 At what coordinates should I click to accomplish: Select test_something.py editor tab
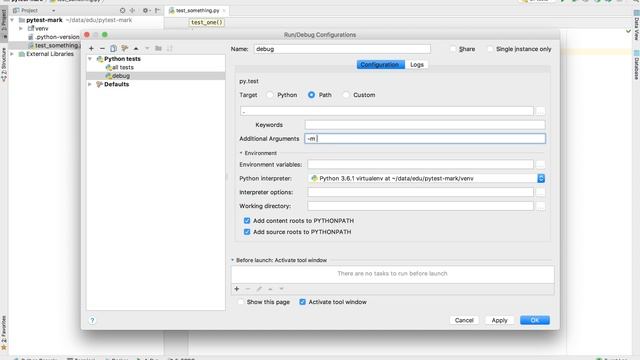point(197,11)
